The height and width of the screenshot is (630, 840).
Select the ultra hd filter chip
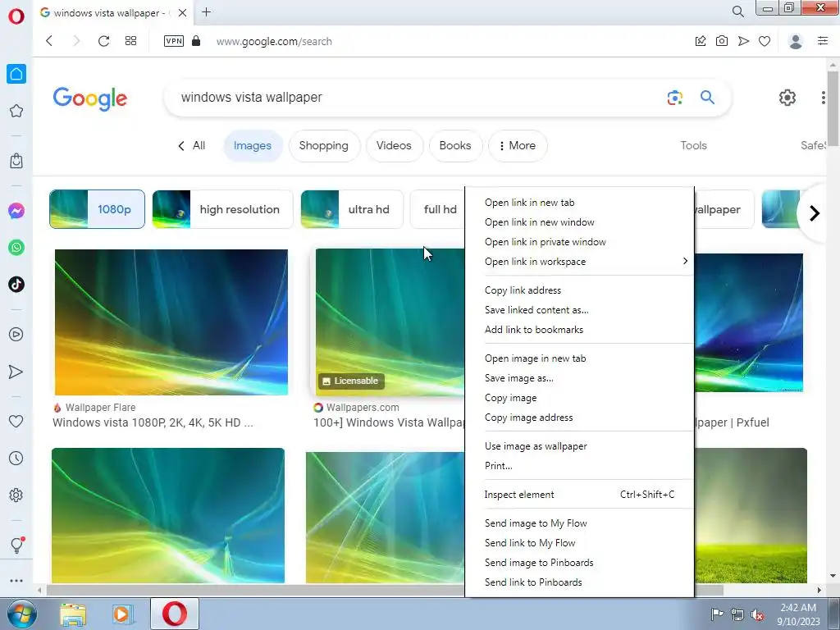[x=351, y=209]
